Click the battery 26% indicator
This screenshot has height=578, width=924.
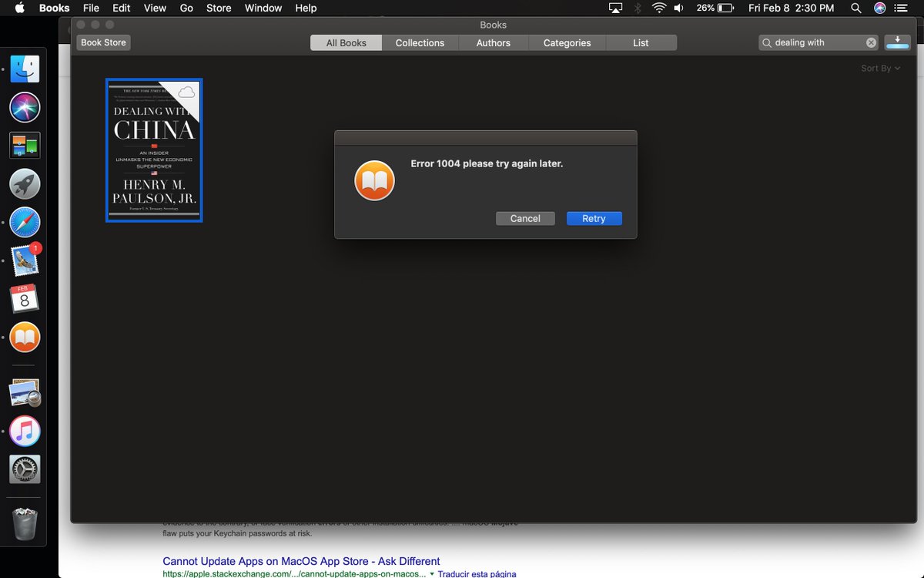(715, 8)
